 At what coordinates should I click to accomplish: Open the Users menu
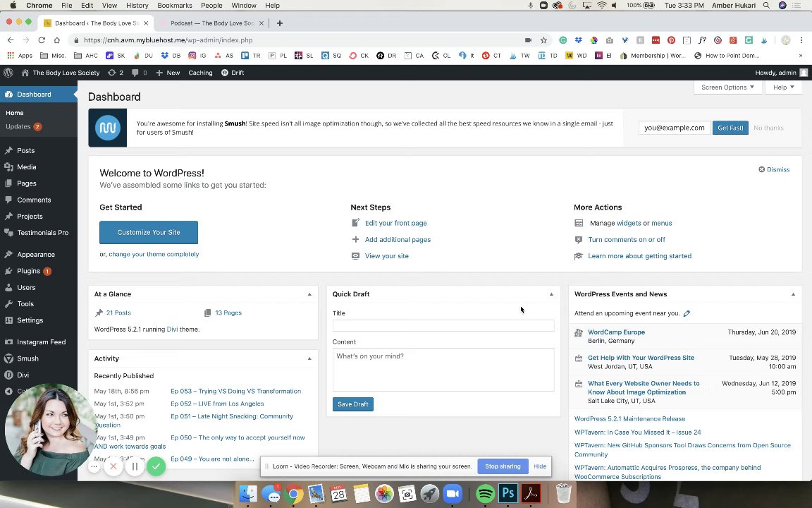pyautogui.click(x=26, y=288)
